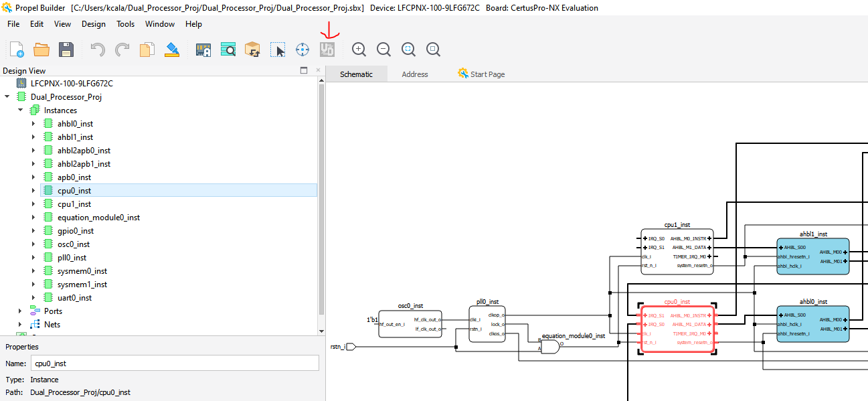
Task: Open the Start Page tab
Action: (x=487, y=74)
